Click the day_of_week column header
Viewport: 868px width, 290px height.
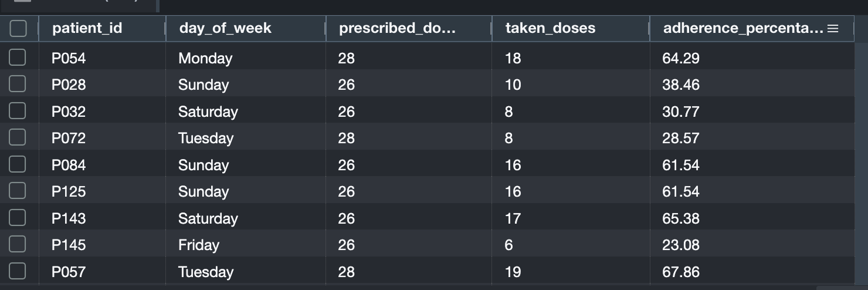225,28
